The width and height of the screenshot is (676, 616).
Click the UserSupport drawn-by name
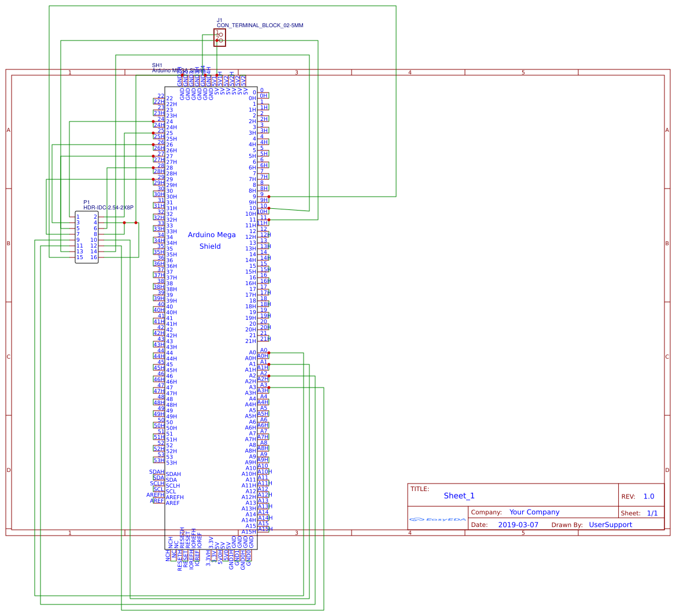[610, 525]
